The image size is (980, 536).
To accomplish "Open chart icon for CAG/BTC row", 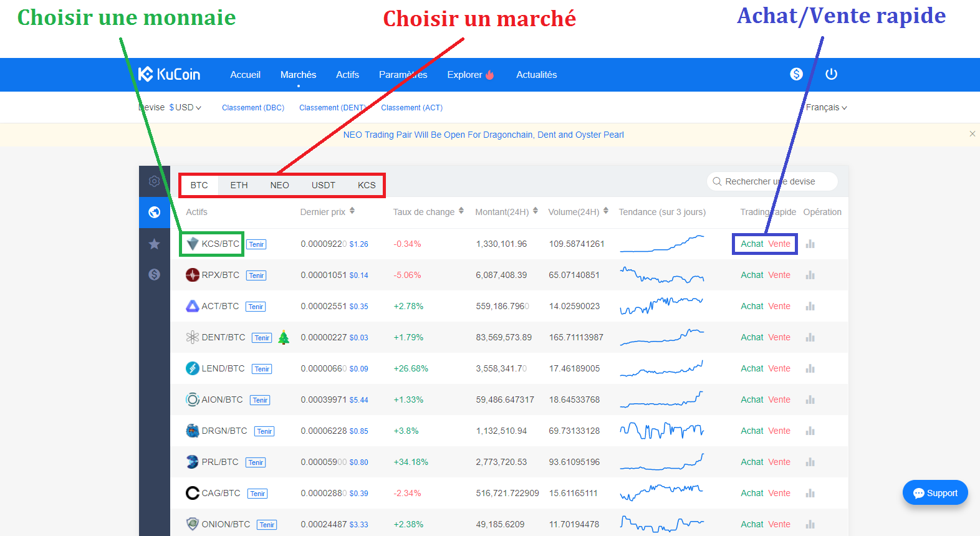I will tap(810, 493).
